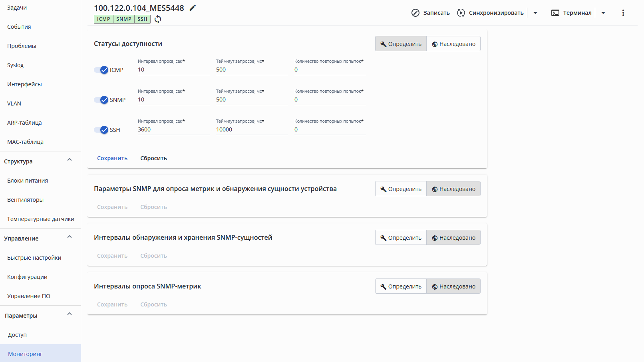
Task: Switch off the SSH status toggle
Action: point(101,130)
